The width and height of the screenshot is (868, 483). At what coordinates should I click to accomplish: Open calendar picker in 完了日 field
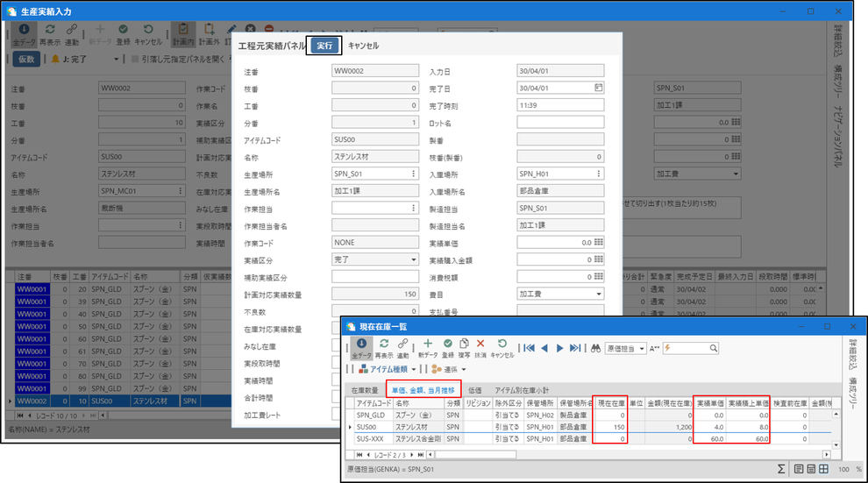(598, 88)
